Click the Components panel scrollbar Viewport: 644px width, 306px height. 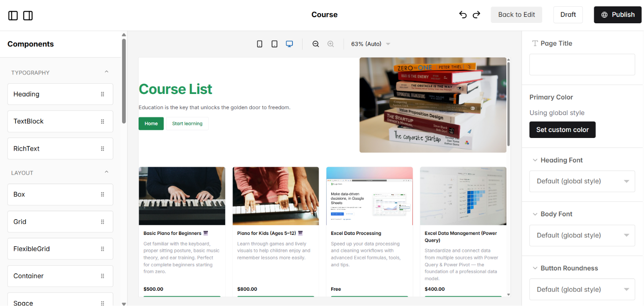click(124, 81)
